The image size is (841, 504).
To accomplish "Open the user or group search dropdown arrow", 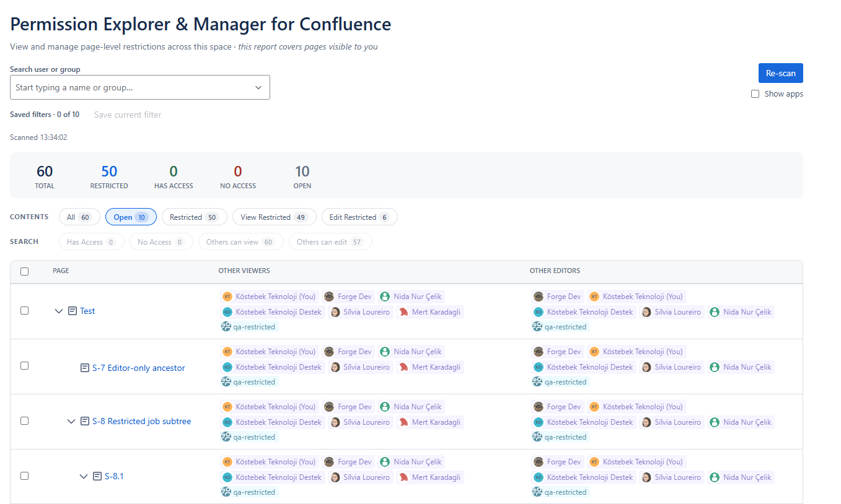I will (x=258, y=87).
